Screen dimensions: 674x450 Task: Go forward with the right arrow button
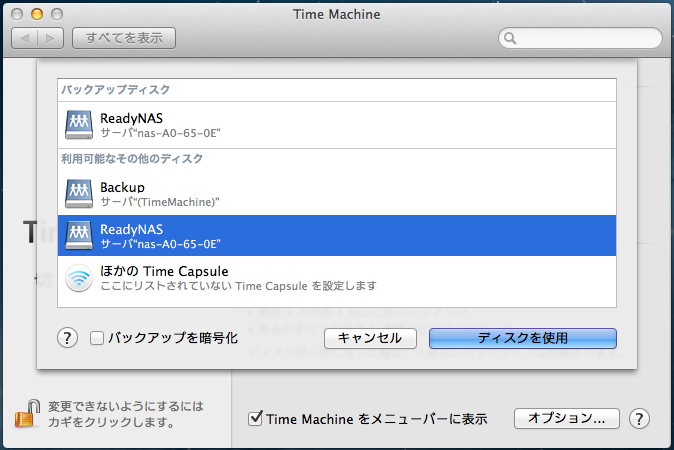click(x=51, y=38)
